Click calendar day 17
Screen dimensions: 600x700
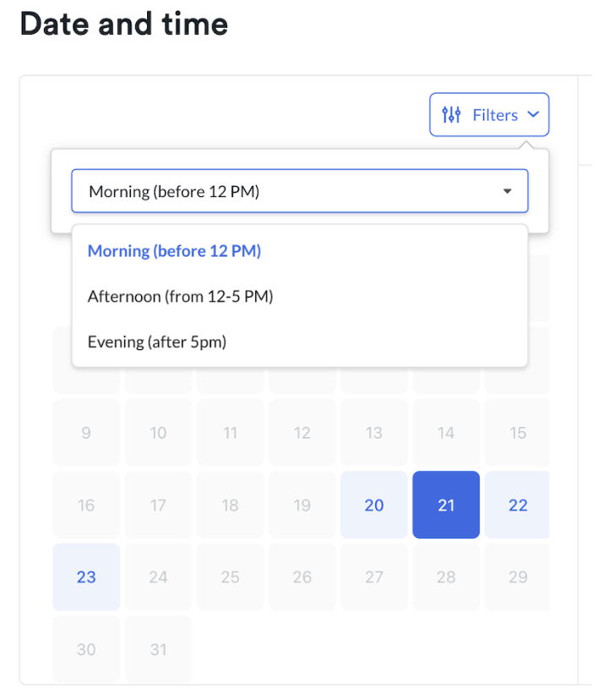point(158,505)
